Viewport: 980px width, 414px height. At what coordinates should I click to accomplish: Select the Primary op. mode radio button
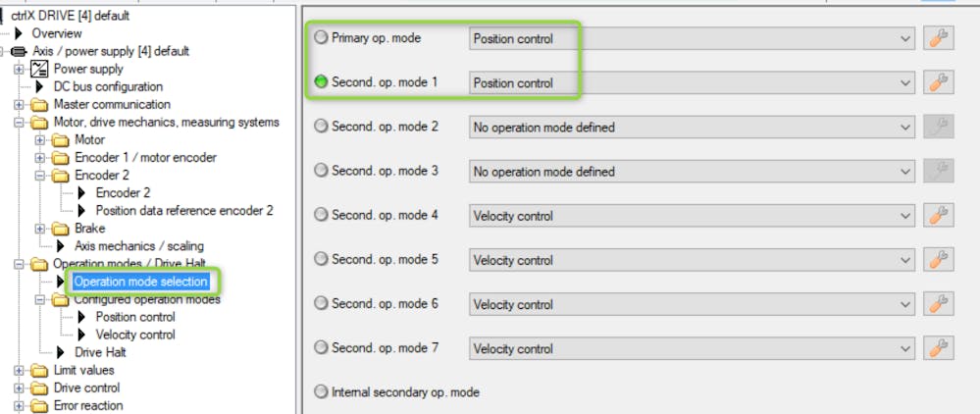tap(321, 38)
